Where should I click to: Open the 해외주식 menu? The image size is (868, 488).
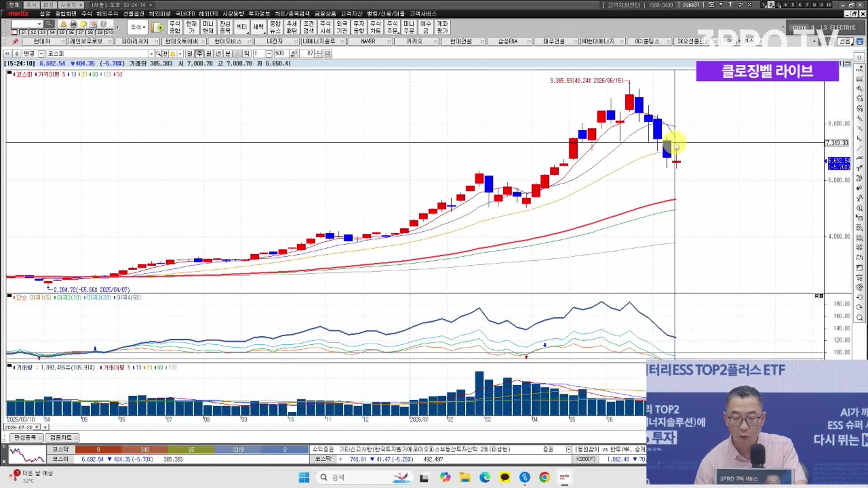[107, 14]
